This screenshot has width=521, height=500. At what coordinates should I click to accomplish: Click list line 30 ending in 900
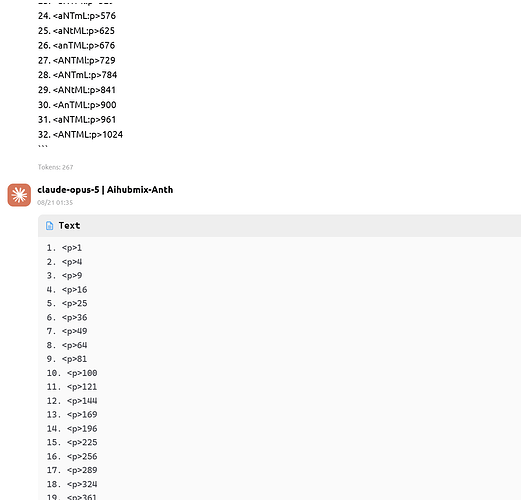[x=77, y=105]
